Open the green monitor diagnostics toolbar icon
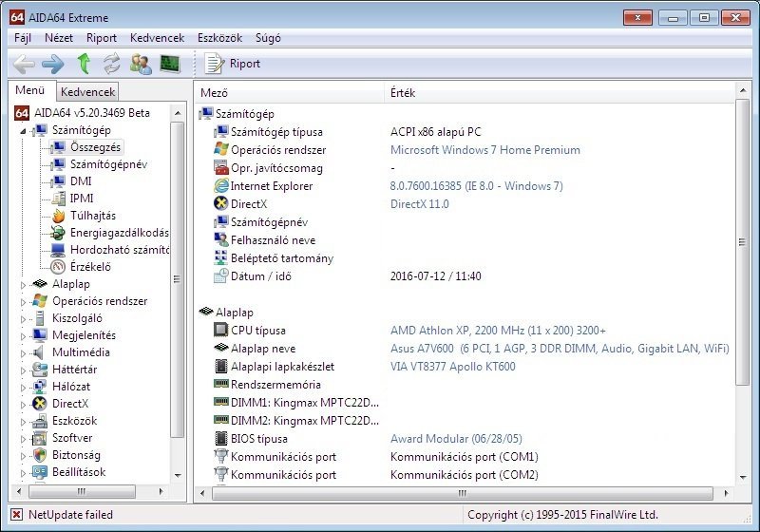The height and width of the screenshot is (532, 760). pos(170,64)
